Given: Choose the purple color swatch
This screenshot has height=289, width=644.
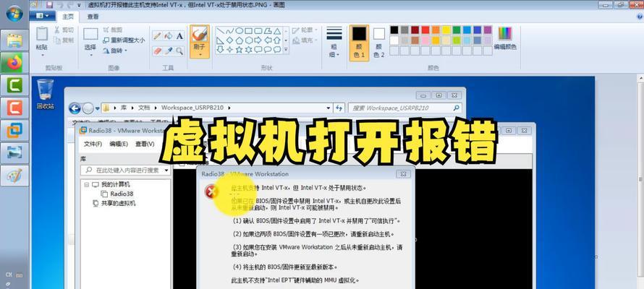Looking at the screenshot, I should click(488, 30).
